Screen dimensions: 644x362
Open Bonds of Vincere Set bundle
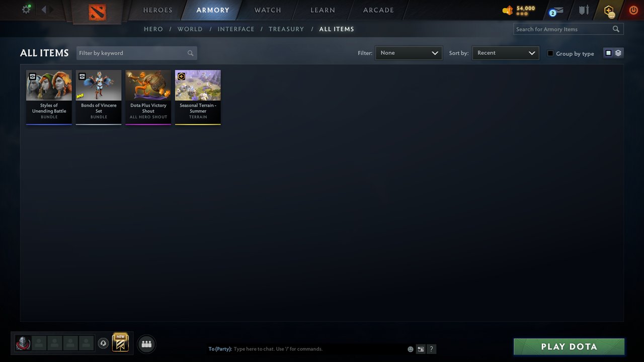click(99, 97)
